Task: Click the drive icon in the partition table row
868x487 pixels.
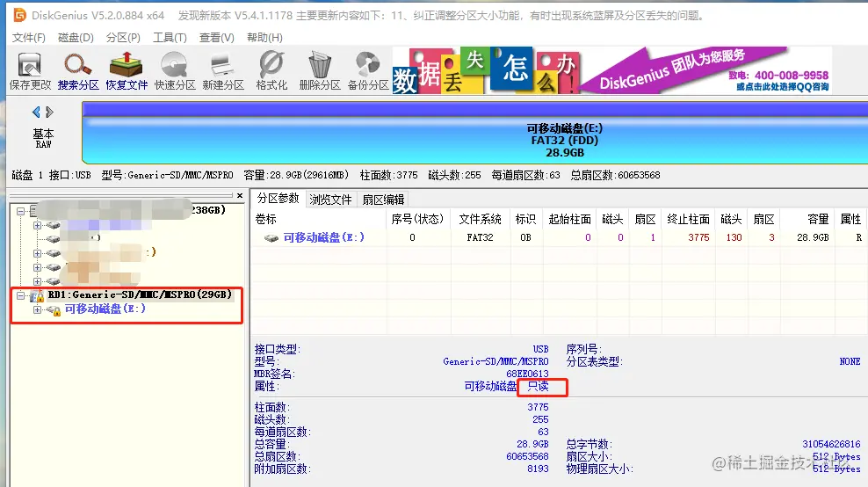Action: 271,238
